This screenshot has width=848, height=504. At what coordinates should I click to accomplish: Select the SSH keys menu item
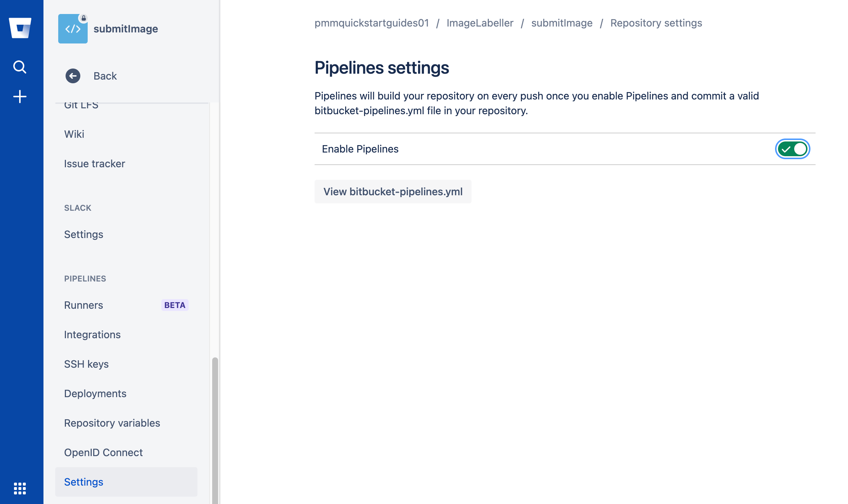tap(86, 364)
